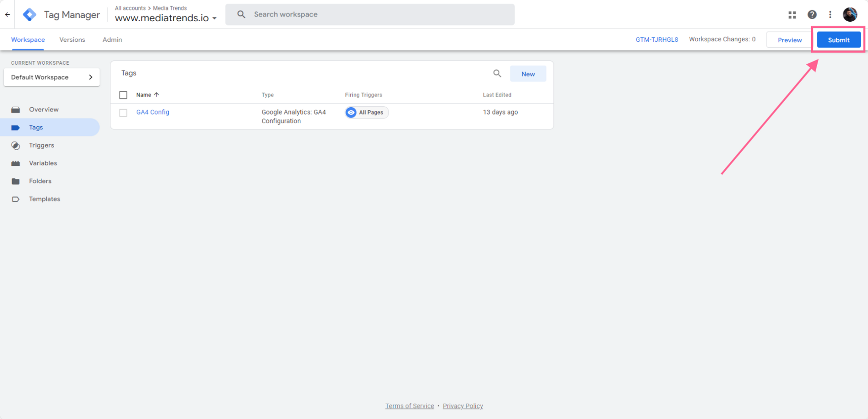Click the Tags sidebar icon
Screen dimensions: 868x419
click(x=16, y=128)
